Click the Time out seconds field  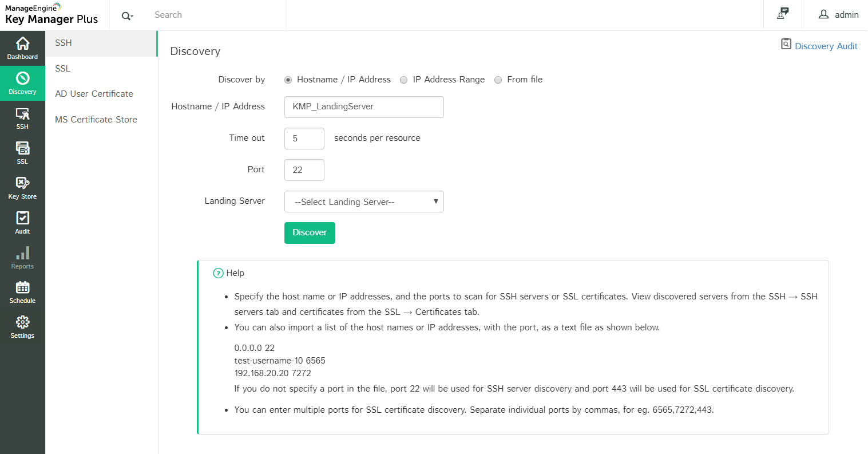pos(304,139)
